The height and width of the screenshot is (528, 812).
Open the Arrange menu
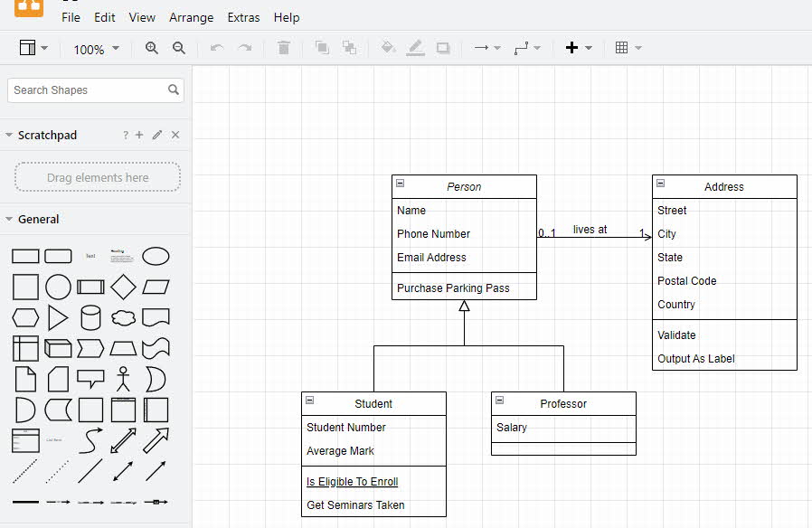pos(191,17)
